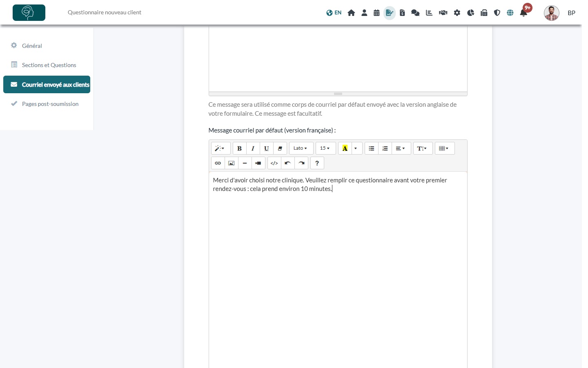Insert a picture using the image icon

(x=232, y=163)
